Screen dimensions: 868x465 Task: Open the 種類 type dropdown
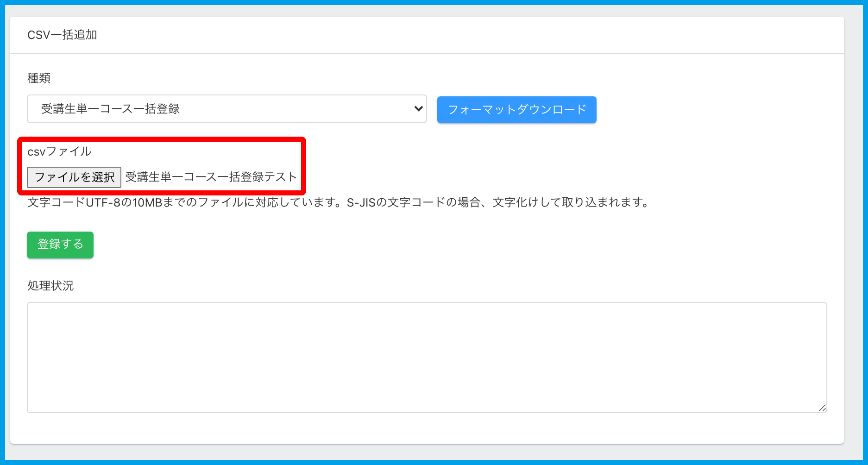[226, 109]
